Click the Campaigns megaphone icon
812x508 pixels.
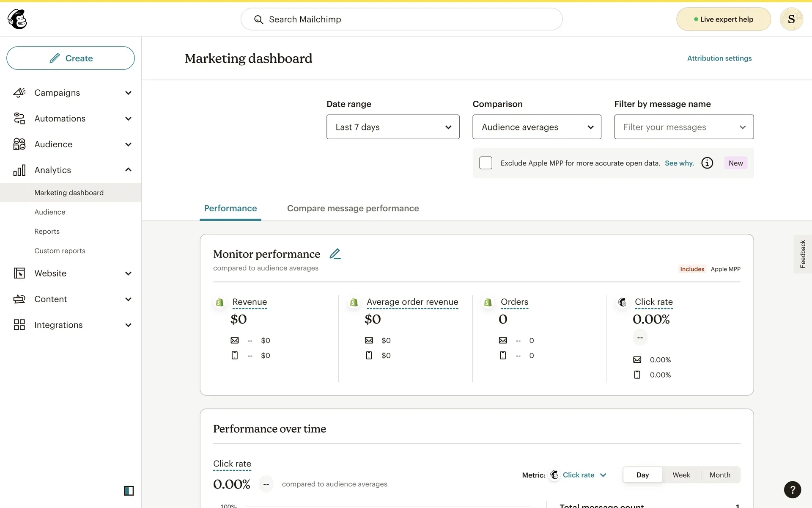pyautogui.click(x=19, y=93)
